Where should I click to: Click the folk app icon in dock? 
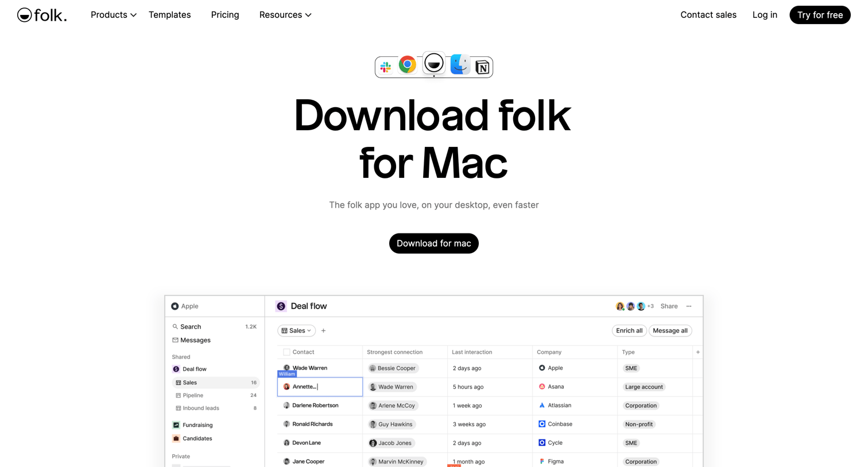point(434,63)
